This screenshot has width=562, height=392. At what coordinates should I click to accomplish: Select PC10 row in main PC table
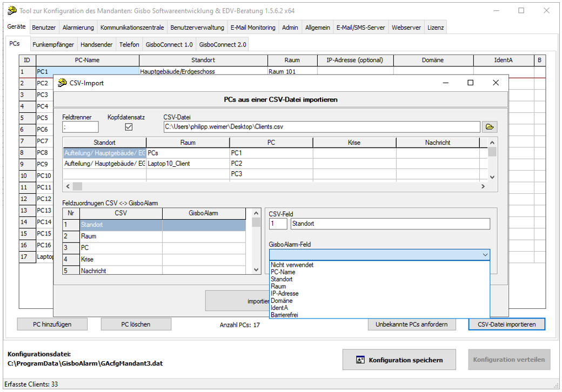click(x=36, y=176)
